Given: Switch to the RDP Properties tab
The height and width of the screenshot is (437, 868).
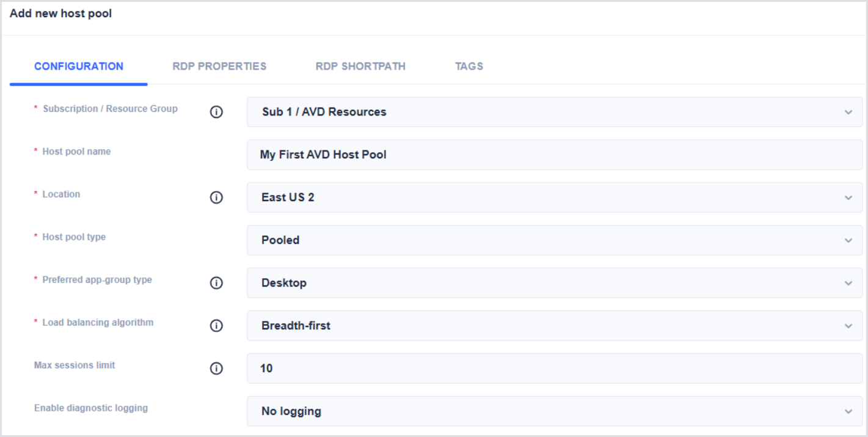Looking at the screenshot, I should [x=219, y=67].
